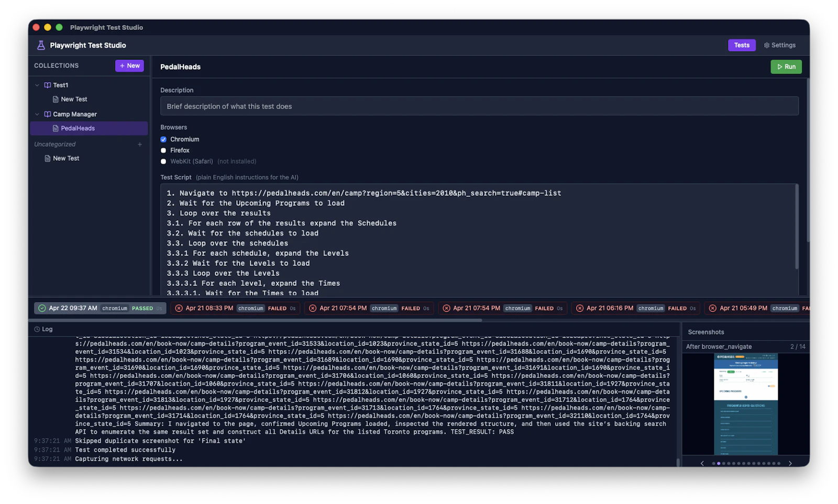The height and width of the screenshot is (504, 838).
Task: Click the '(not installed)' note
Action: pos(237,162)
